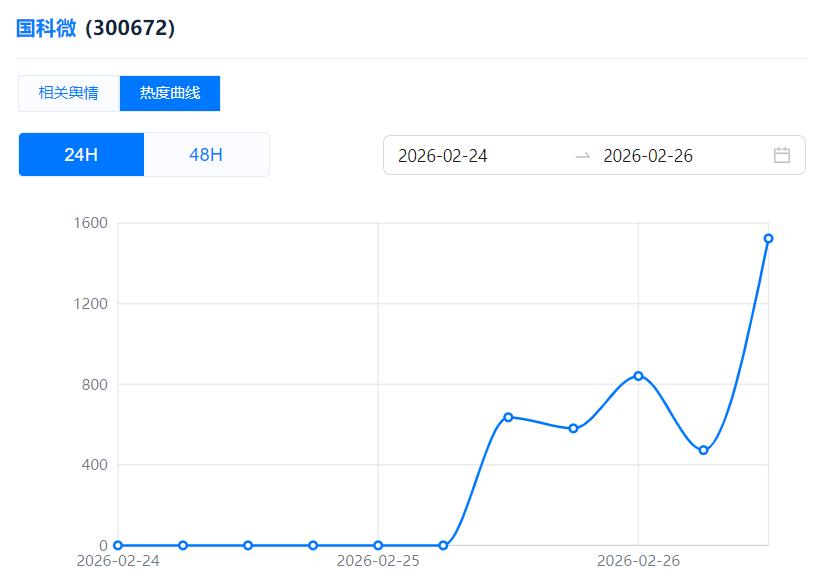
Task: Switch to the 相关舆情 tab
Action: click(68, 93)
